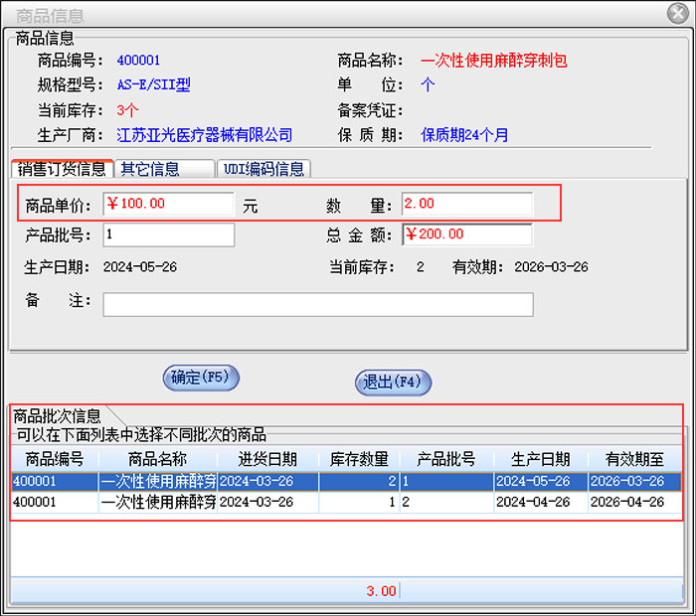Click the 备注 remarks text field

click(317, 304)
